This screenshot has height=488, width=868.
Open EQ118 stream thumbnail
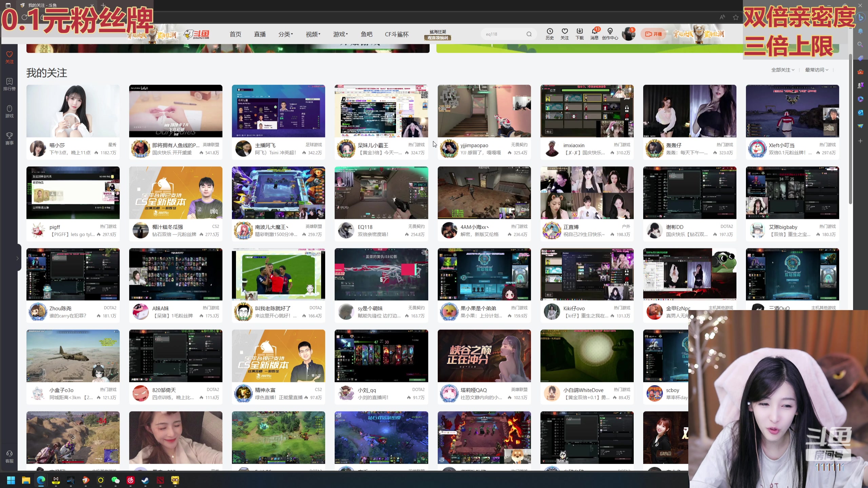(x=381, y=192)
